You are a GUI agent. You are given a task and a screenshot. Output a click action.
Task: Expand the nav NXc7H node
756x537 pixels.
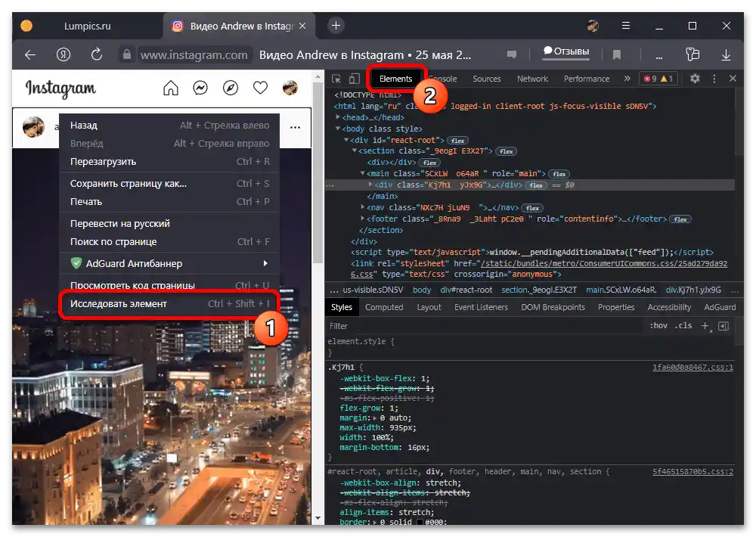(363, 207)
